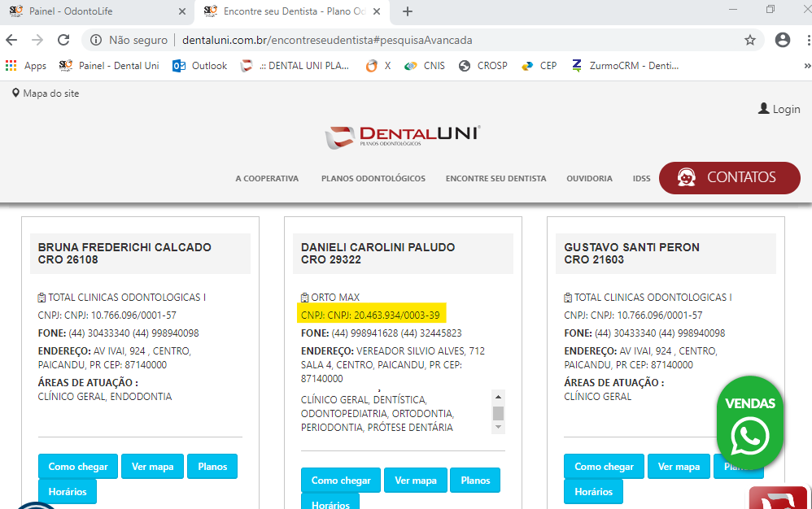The width and height of the screenshot is (812, 509).
Task: Open site info 'Não seguro' icon
Action: tap(96, 40)
